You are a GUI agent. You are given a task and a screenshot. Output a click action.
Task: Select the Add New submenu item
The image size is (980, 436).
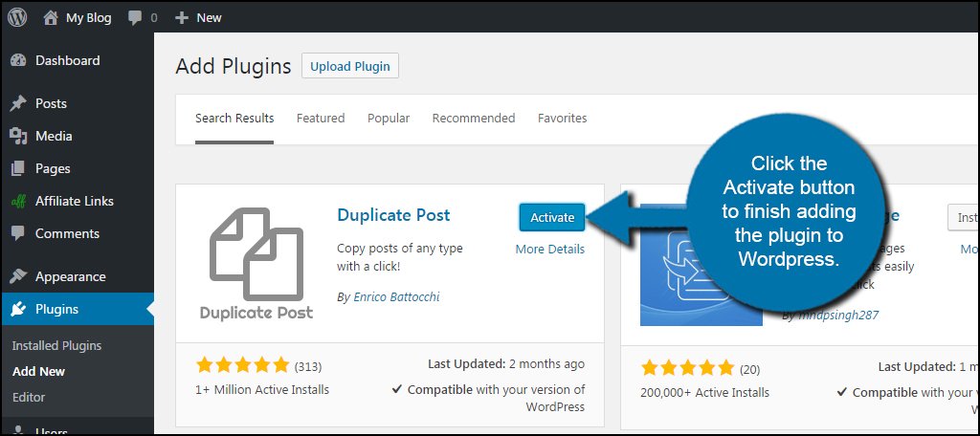[x=38, y=371]
